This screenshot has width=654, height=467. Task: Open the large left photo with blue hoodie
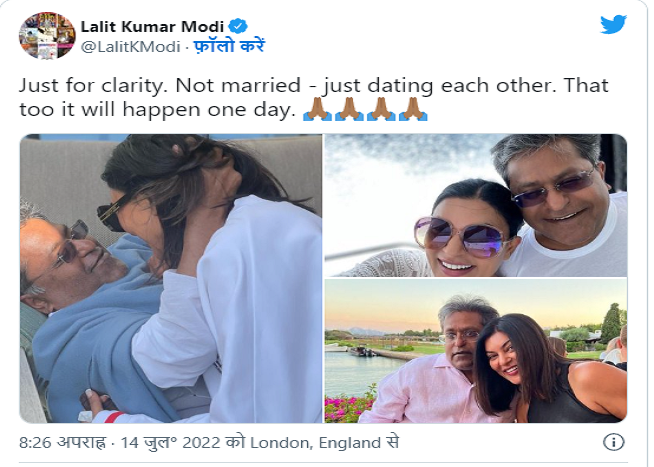pos(171,279)
